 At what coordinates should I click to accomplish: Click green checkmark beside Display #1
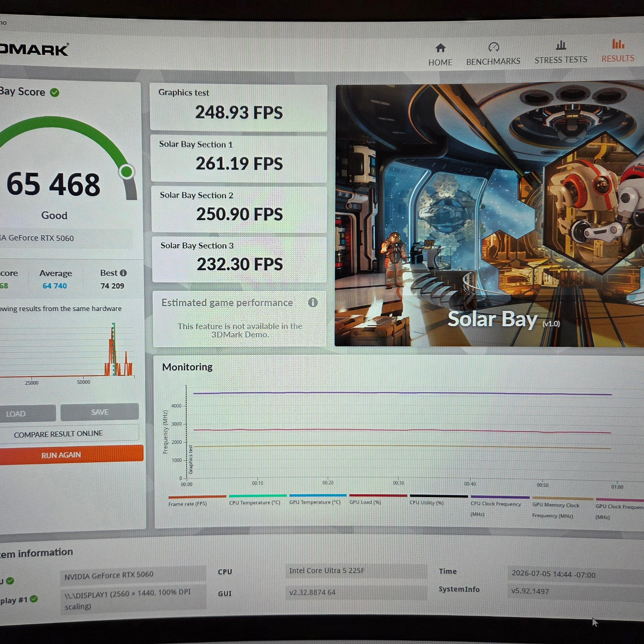pos(34,599)
